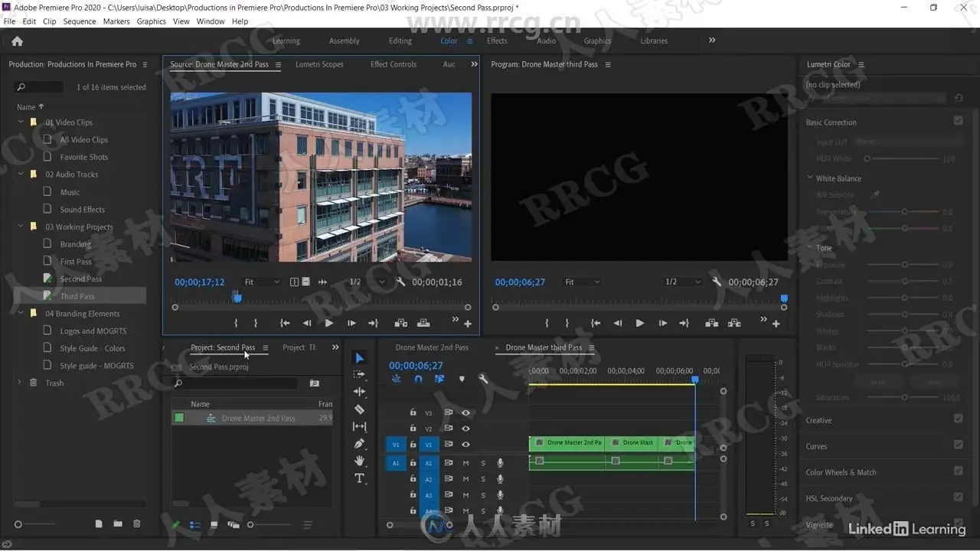Open the Home screen icon
This screenshot has width=980, height=551.
click(x=17, y=41)
